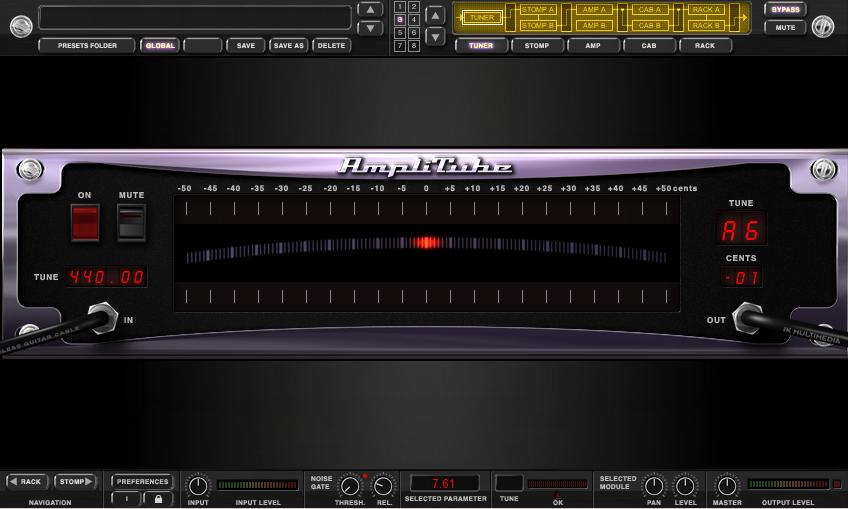Click STOMP B block in signal chain
The height and width of the screenshot is (509, 848).
pyautogui.click(x=538, y=25)
